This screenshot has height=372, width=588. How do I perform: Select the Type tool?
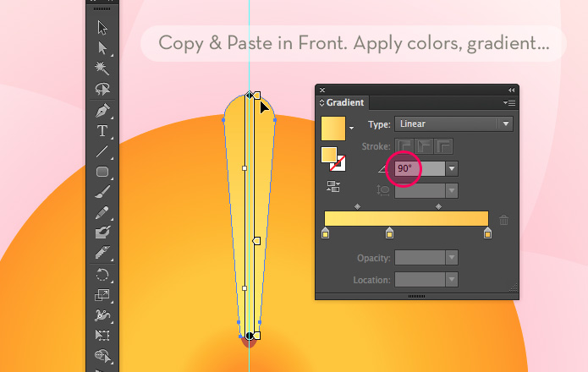coord(102,131)
